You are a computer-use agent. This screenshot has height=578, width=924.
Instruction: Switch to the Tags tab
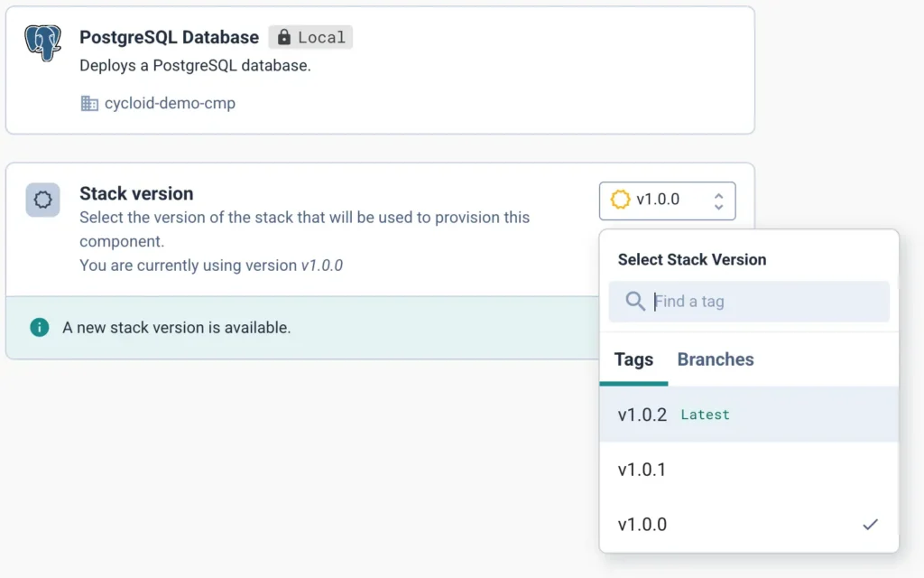tap(633, 359)
